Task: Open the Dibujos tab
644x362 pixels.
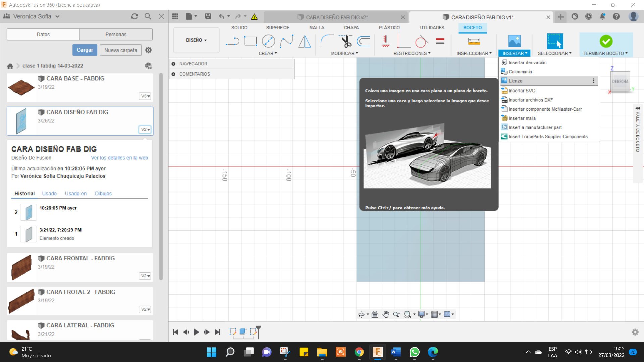Action: (103, 194)
